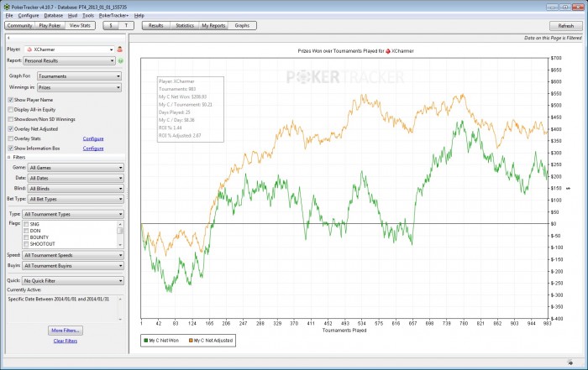Click the player profile icon beside XCharmer dropdown
The height and width of the screenshot is (370, 588).
(x=119, y=49)
